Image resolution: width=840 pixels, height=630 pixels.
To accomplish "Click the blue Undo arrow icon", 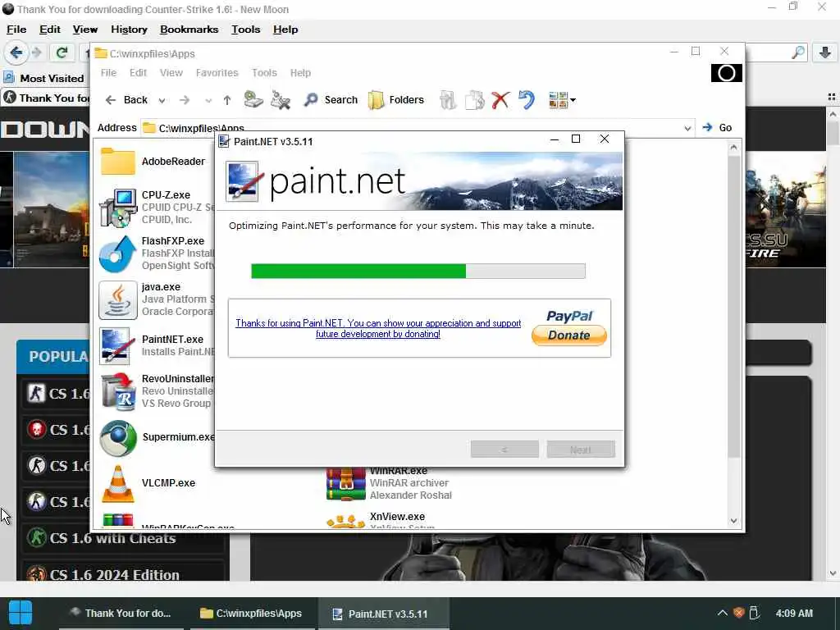I will (527, 99).
